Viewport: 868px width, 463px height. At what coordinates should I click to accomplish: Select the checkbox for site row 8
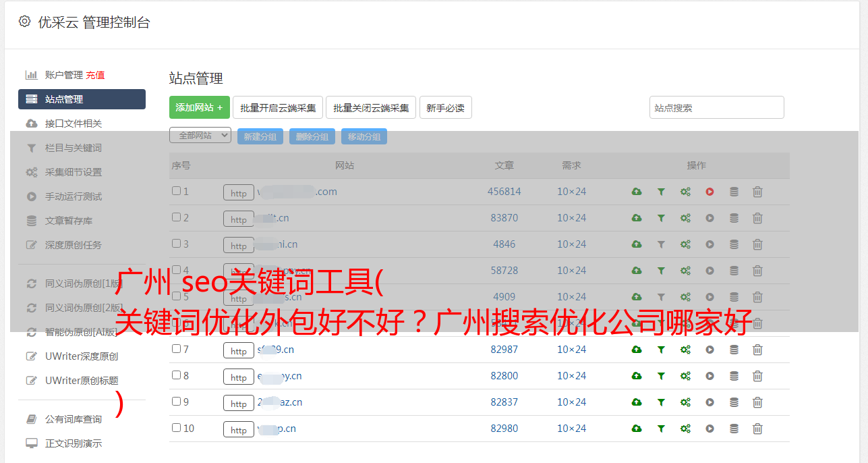[x=176, y=375]
